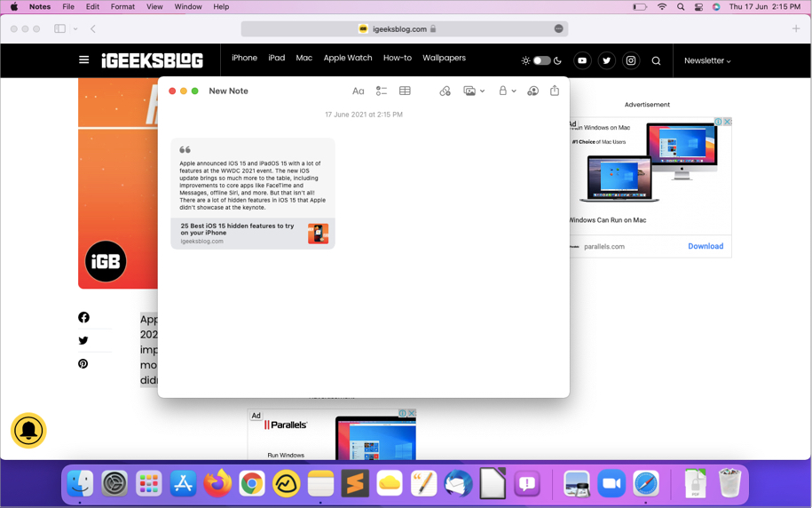Viewport: 812px width, 508px height.
Task: Open the Safari sidebar toggle button
Action: 60,29
